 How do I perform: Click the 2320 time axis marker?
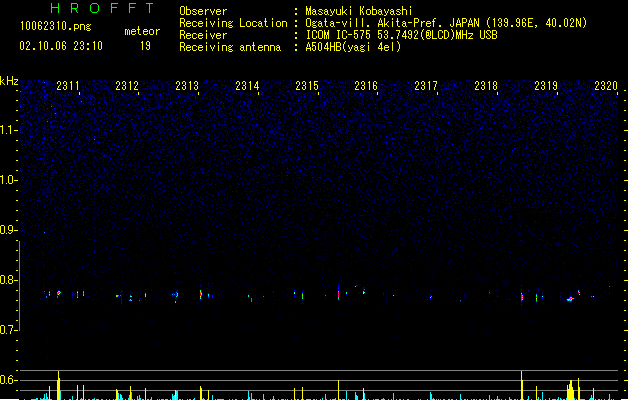tap(606, 86)
